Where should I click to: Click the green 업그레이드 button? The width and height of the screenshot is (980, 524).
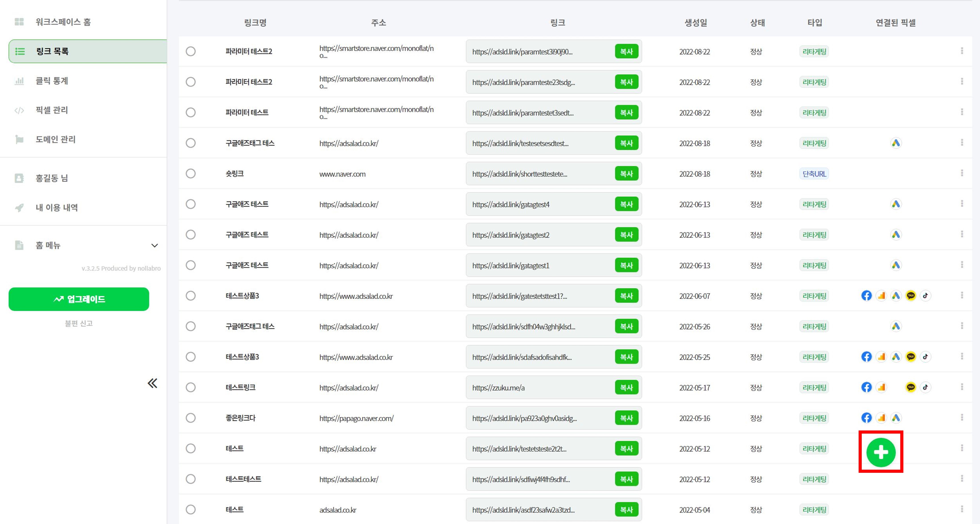[x=79, y=299]
